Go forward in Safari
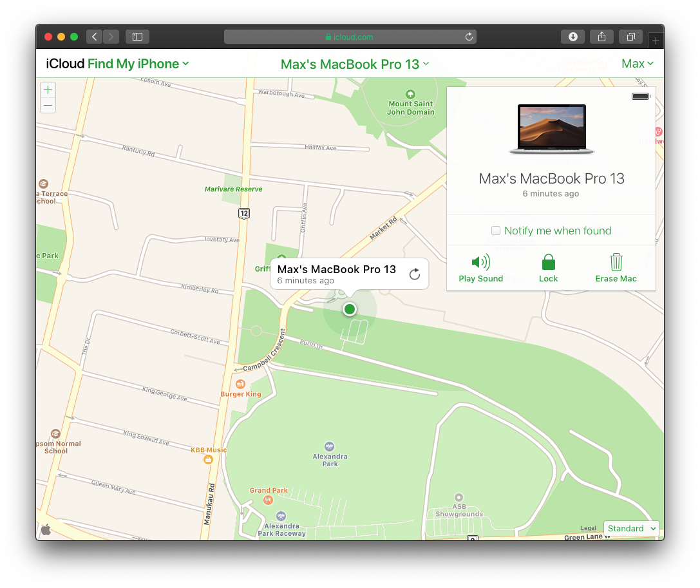 (x=111, y=37)
